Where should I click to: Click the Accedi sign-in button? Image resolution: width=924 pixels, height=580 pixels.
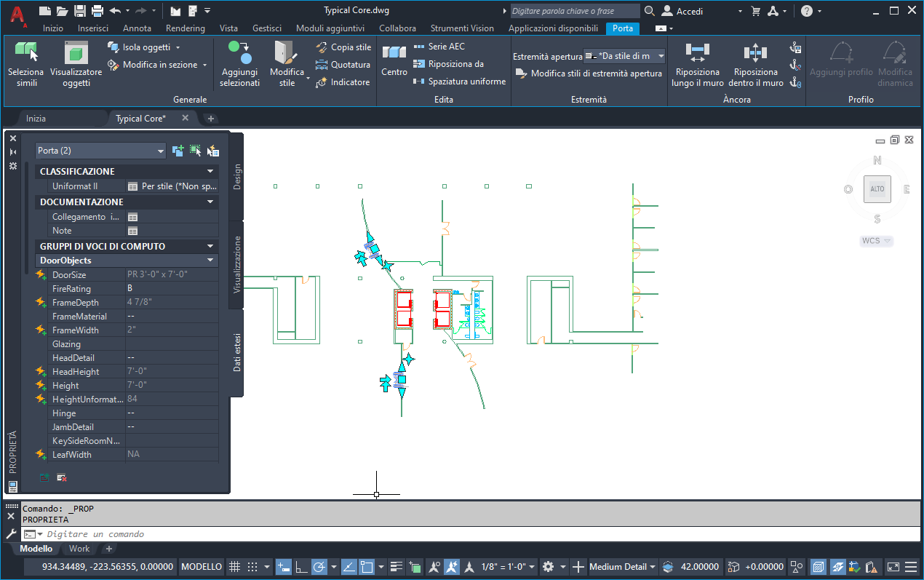682,11
